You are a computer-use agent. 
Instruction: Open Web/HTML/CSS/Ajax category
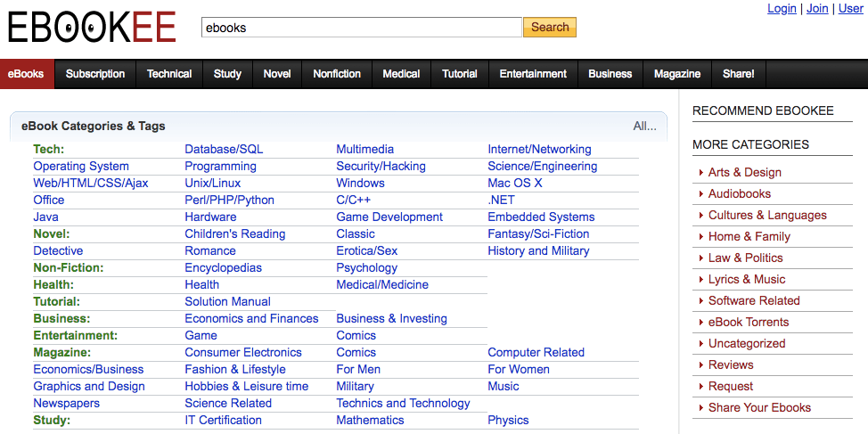[x=91, y=184]
